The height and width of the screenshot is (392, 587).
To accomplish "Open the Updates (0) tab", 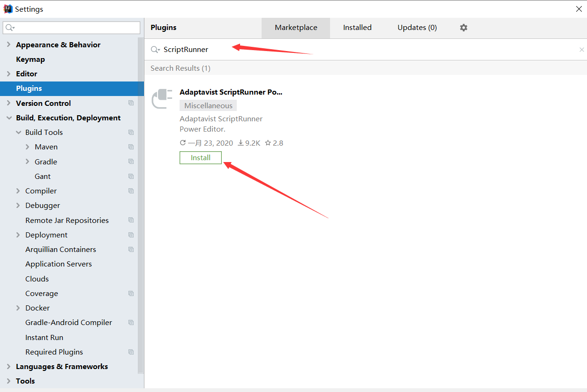I will (x=417, y=28).
